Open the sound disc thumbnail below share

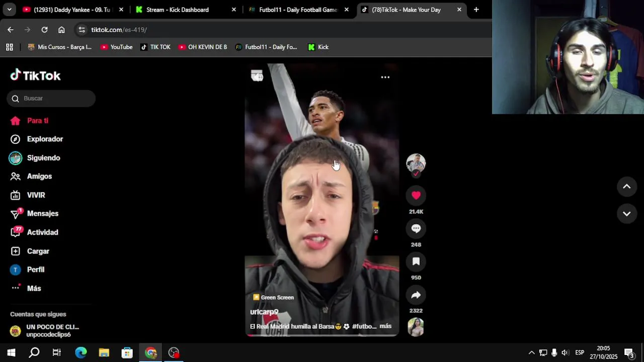416,327
